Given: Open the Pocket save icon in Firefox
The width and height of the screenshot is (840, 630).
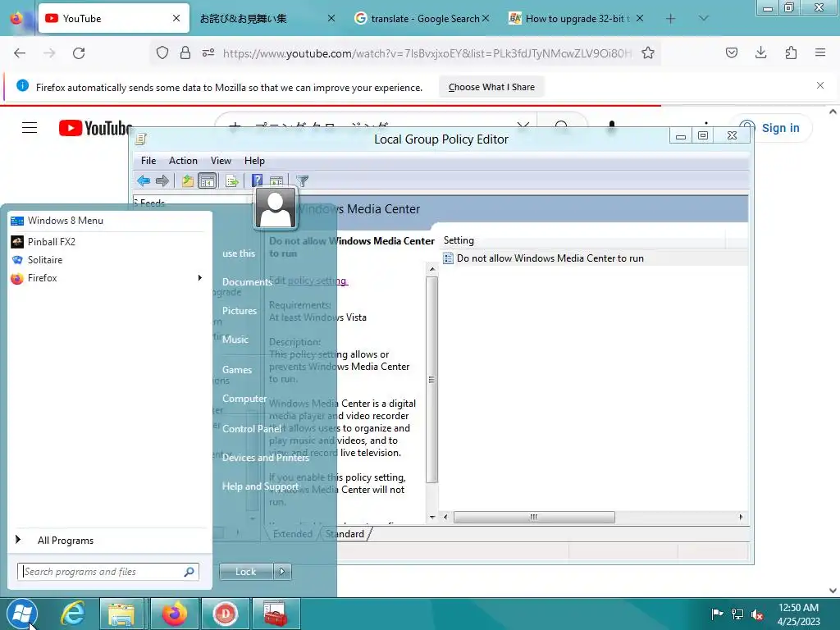Looking at the screenshot, I should (731, 52).
